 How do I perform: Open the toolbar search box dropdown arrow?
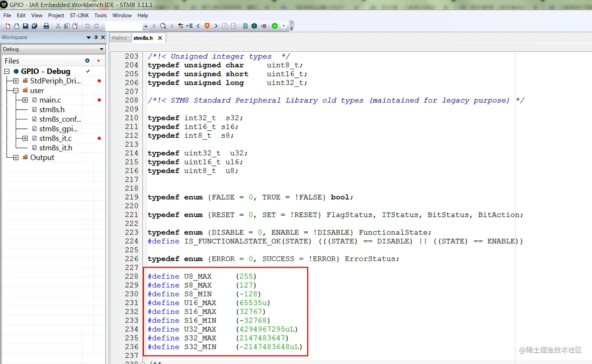click(x=146, y=26)
